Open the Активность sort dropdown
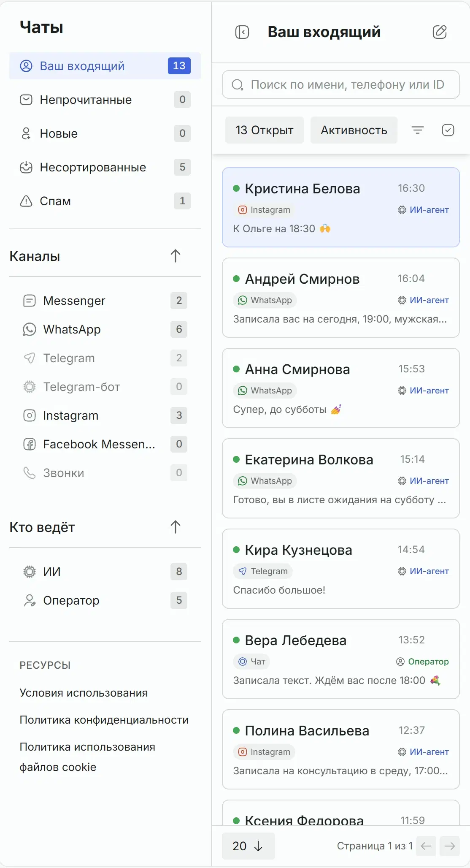Screen dimensions: 470x868 [354, 130]
